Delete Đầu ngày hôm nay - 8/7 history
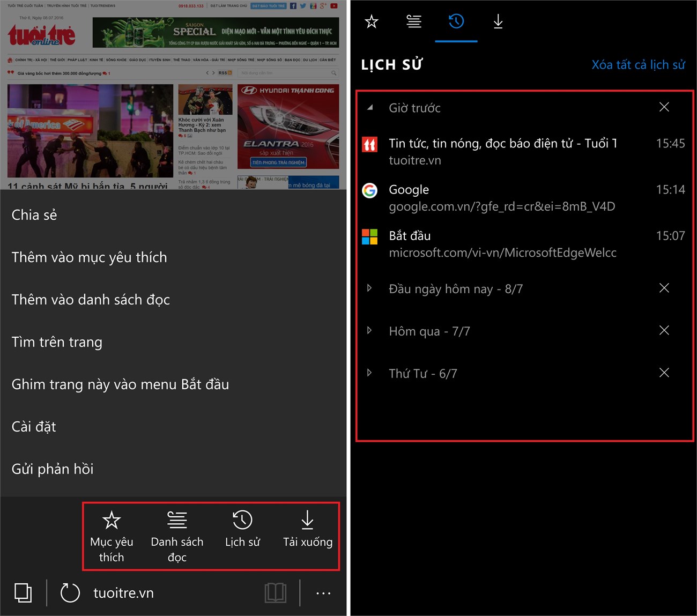Image resolution: width=697 pixels, height=616 pixels. (664, 288)
